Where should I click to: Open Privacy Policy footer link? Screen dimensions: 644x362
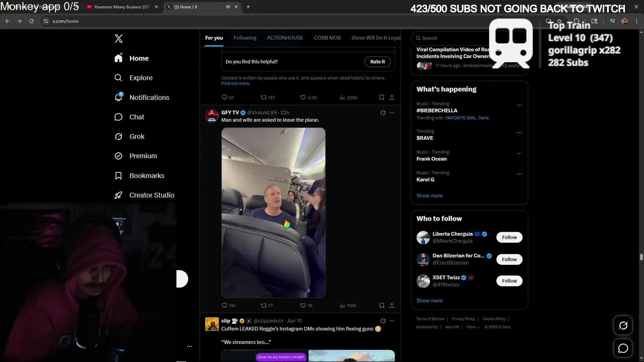463,319
